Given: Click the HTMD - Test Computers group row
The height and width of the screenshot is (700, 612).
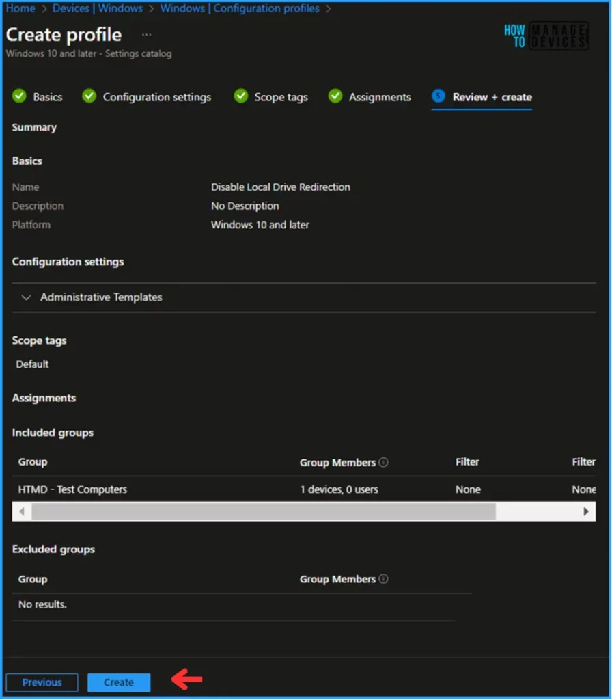Looking at the screenshot, I should 304,489.
